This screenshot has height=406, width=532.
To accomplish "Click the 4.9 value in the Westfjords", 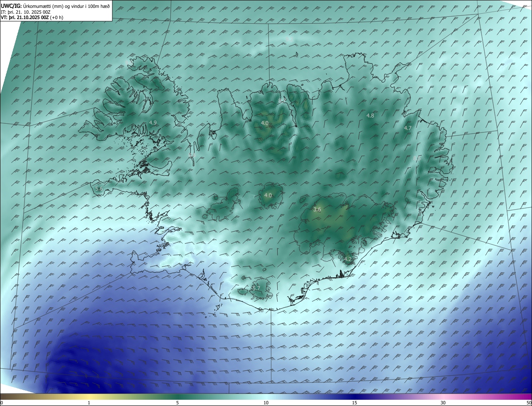I will click(x=153, y=122).
